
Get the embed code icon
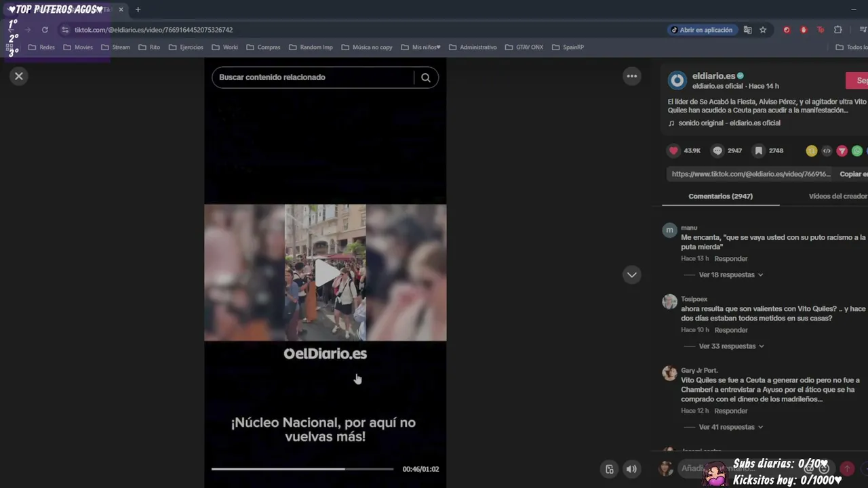[827, 151]
